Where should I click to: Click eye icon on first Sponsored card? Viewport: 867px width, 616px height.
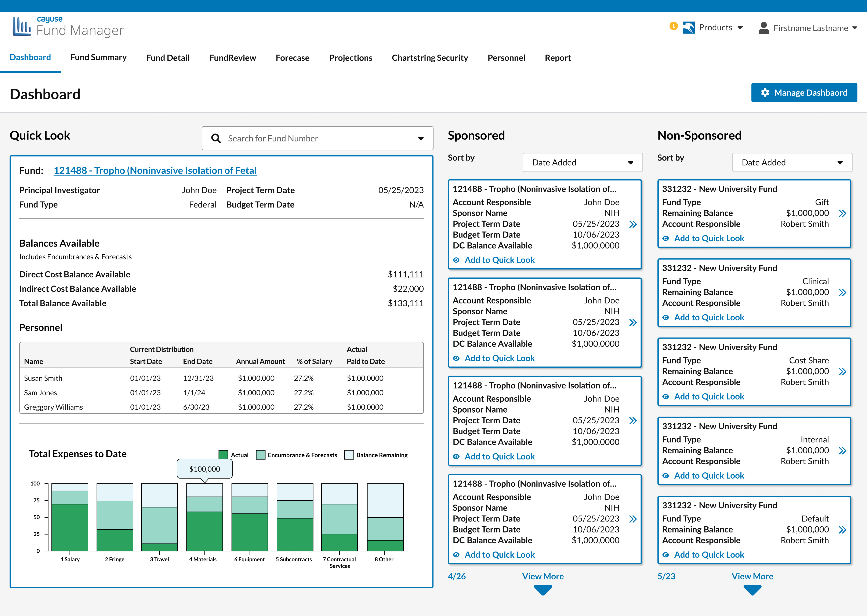tap(456, 260)
